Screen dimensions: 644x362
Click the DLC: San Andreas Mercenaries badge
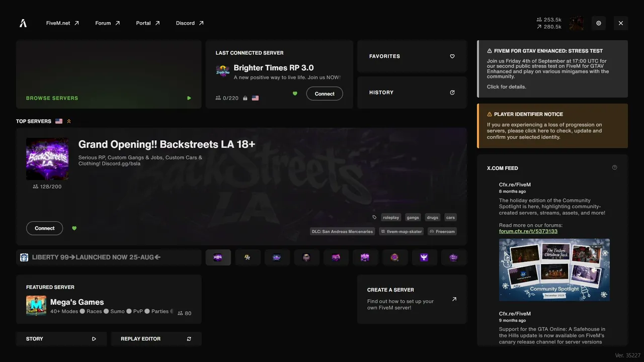[343, 232]
